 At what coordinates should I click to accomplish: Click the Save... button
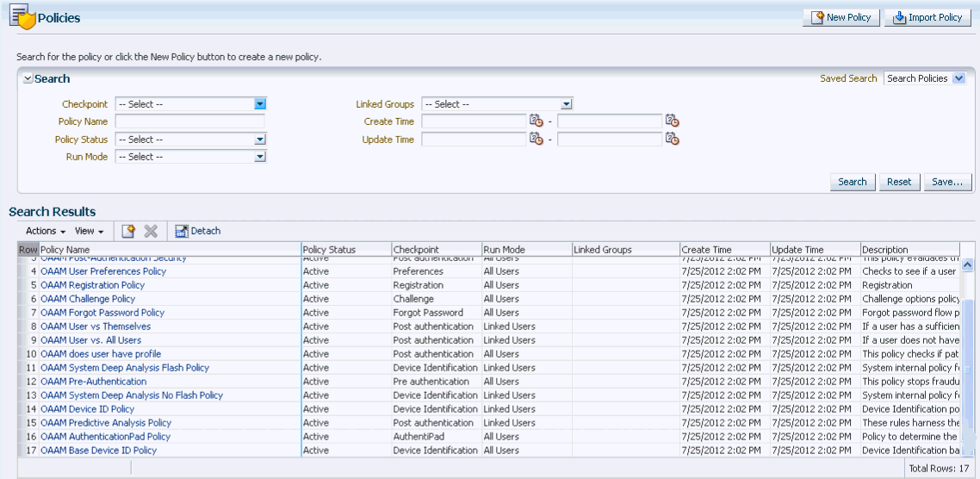947,182
